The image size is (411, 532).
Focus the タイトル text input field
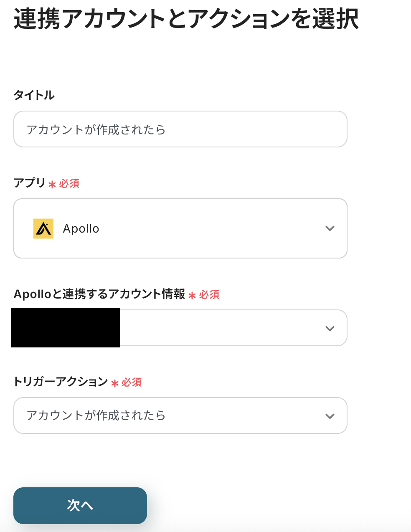[180, 129]
